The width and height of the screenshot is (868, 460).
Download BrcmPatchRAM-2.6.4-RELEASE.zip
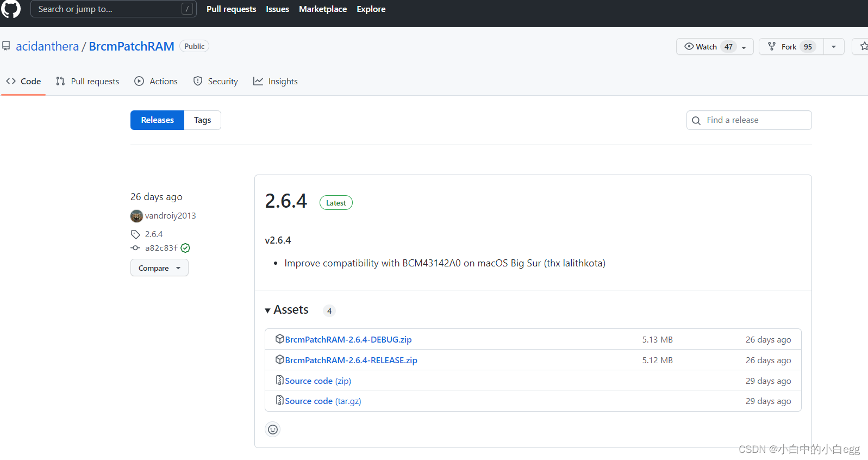click(x=351, y=360)
